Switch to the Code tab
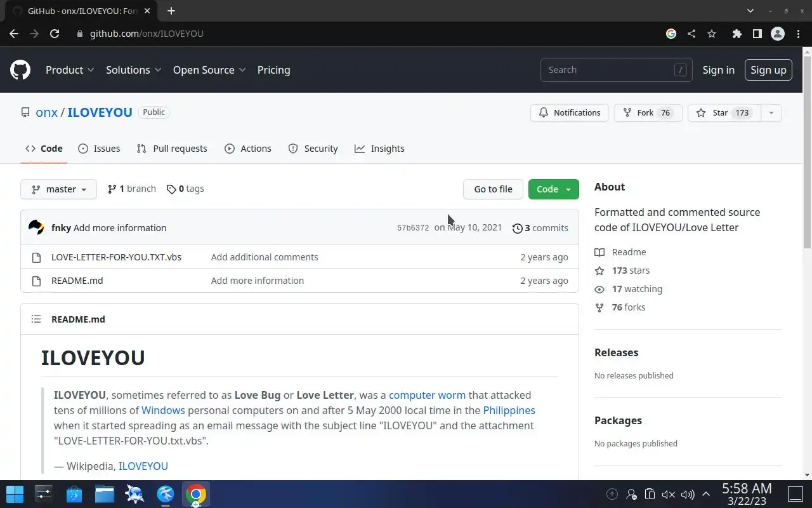The image size is (812, 508). [44, 149]
